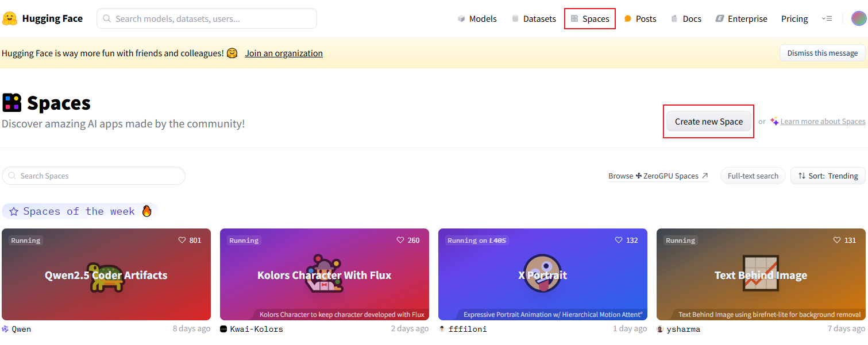Click the hugging emoji in the banner
This screenshot has width=868, height=345.
[232, 53]
